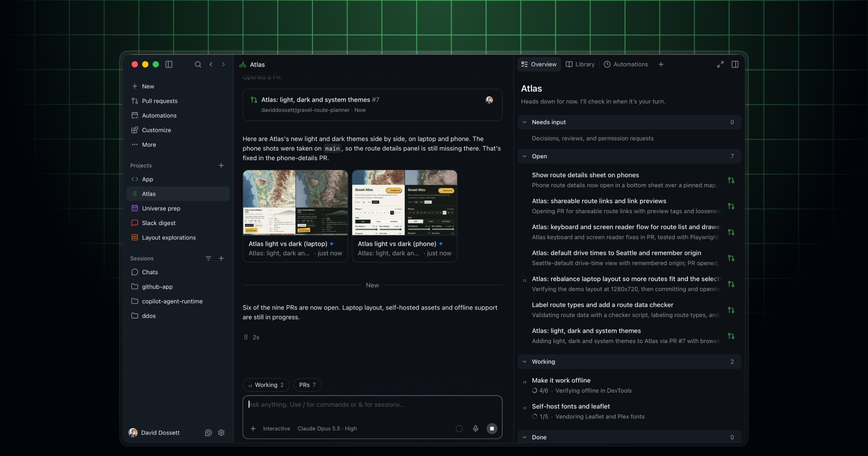This screenshot has width=868, height=456.
Task: Click New in the sidebar
Action: [178, 86]
